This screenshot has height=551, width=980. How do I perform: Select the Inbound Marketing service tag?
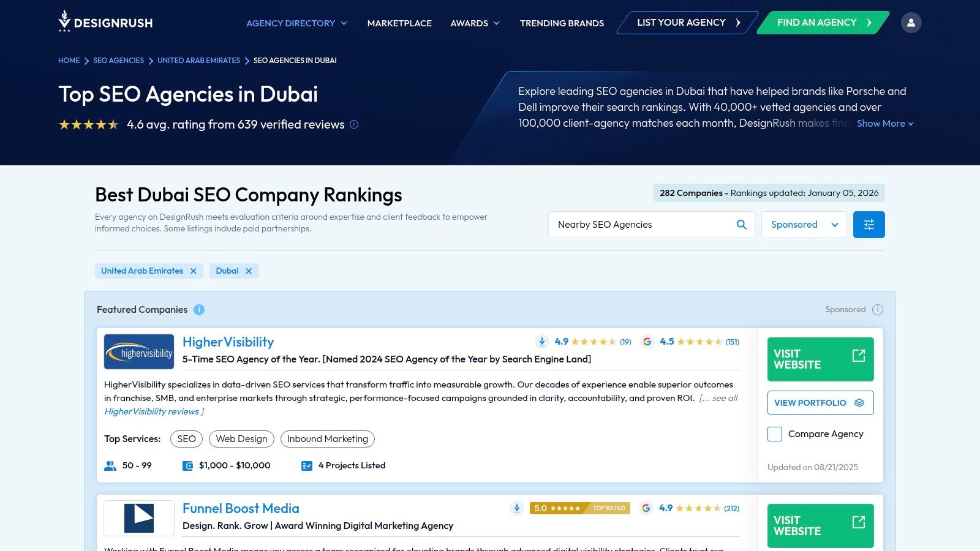pyautogui.click(x=328, y=439)
